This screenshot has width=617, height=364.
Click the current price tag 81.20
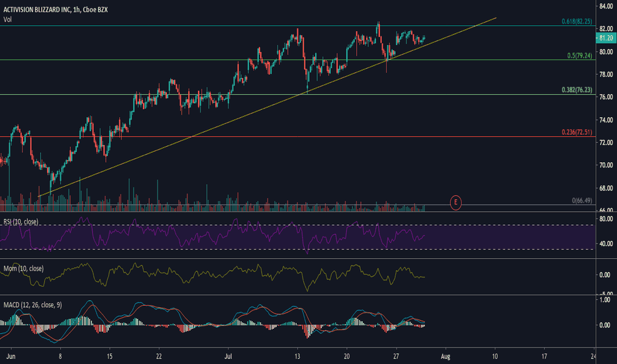(x=606, y=38)
